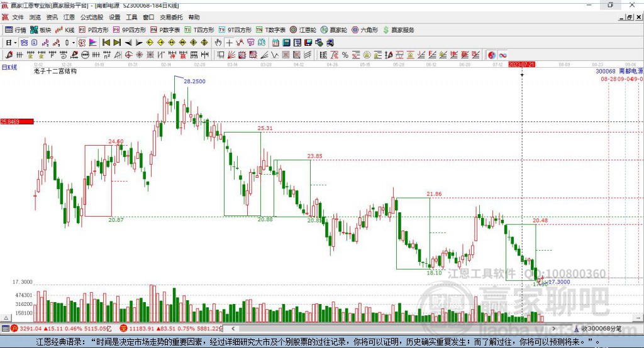The height and width of the screenshot is (348, 644).
Task: Select the circled crosshair target tool
Action: pos(128,55)
